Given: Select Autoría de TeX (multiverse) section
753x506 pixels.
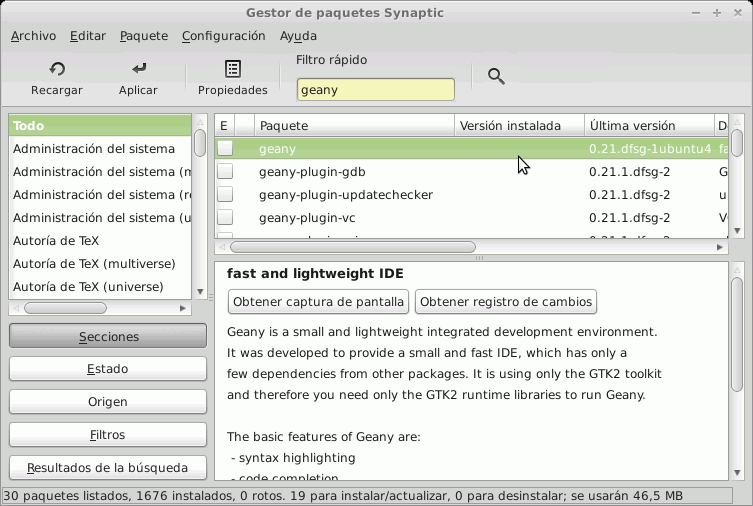Looking at the screenshot, I should coord(100,264).
